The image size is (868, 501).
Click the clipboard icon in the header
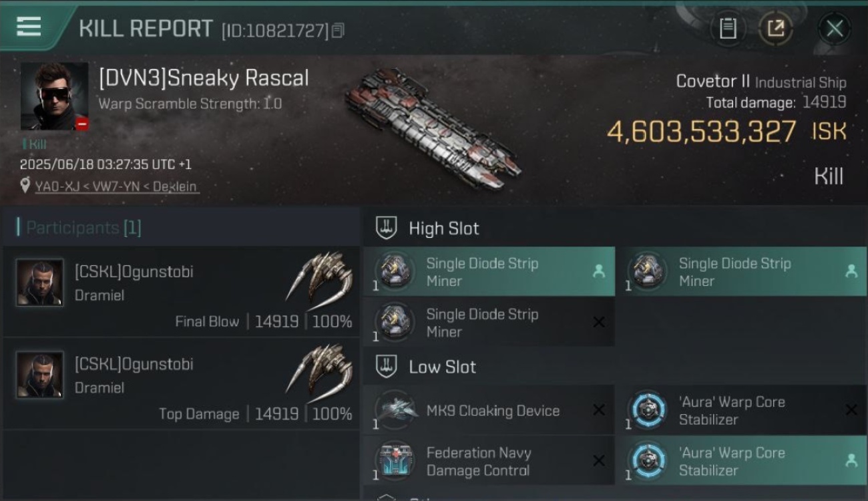(x=728, y=29)
